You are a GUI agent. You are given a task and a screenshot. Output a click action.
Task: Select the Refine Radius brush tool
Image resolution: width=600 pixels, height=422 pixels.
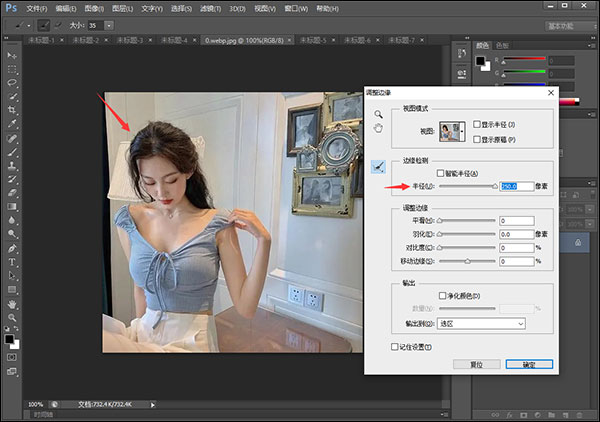tap(378, 166)
